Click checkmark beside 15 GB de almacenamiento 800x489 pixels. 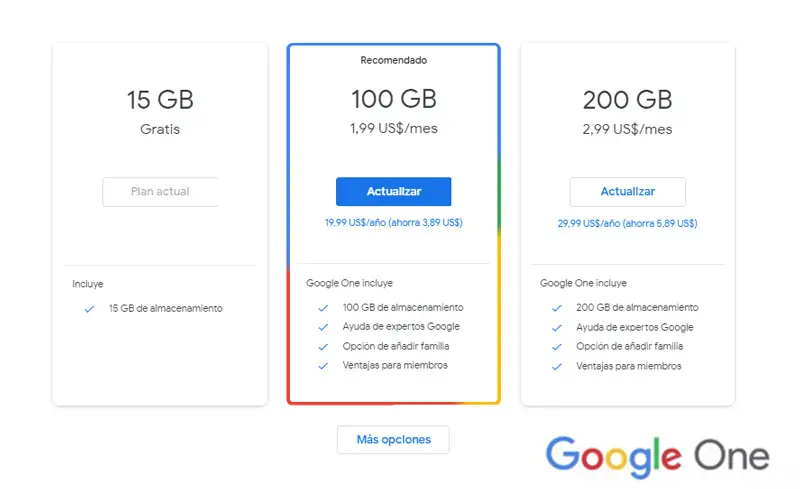[x=89, y=309]
